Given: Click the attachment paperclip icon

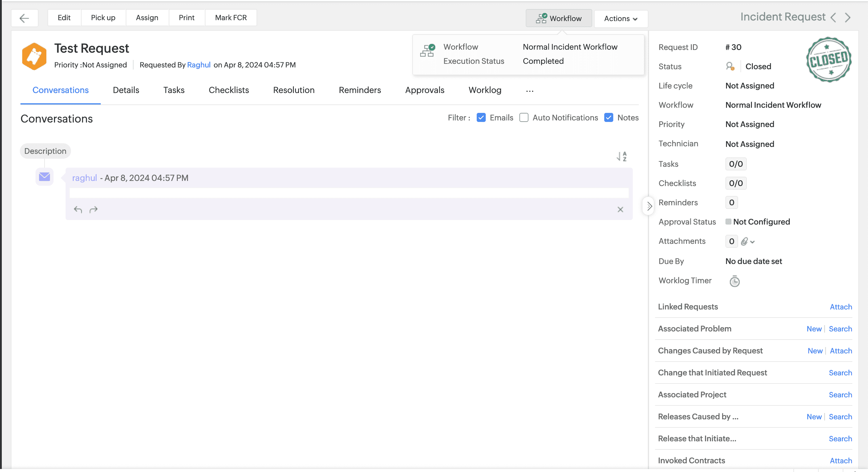Looking at the screenshot, I should (745, 241).
